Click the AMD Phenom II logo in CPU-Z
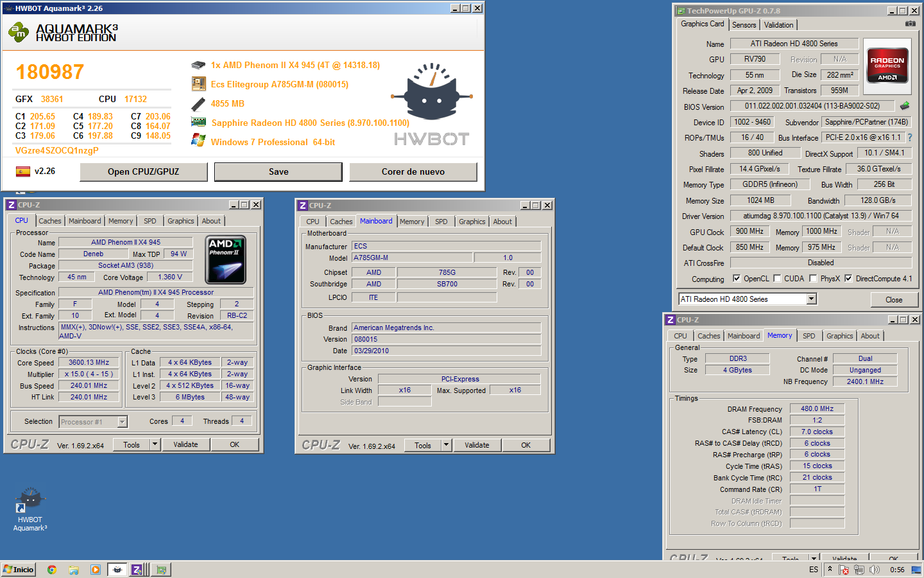 225,259
